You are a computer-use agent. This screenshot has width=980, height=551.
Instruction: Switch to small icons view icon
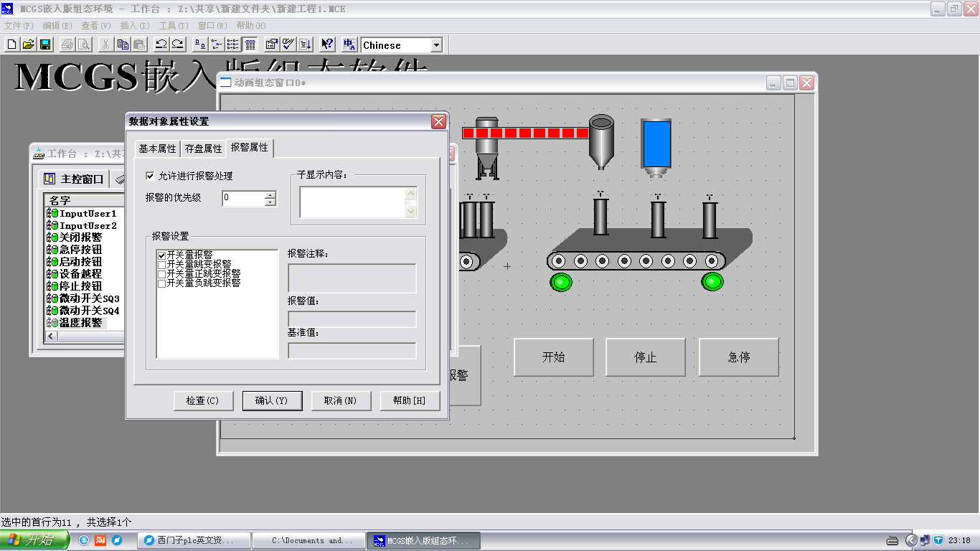pyautogui.click(x=217, y=44)
